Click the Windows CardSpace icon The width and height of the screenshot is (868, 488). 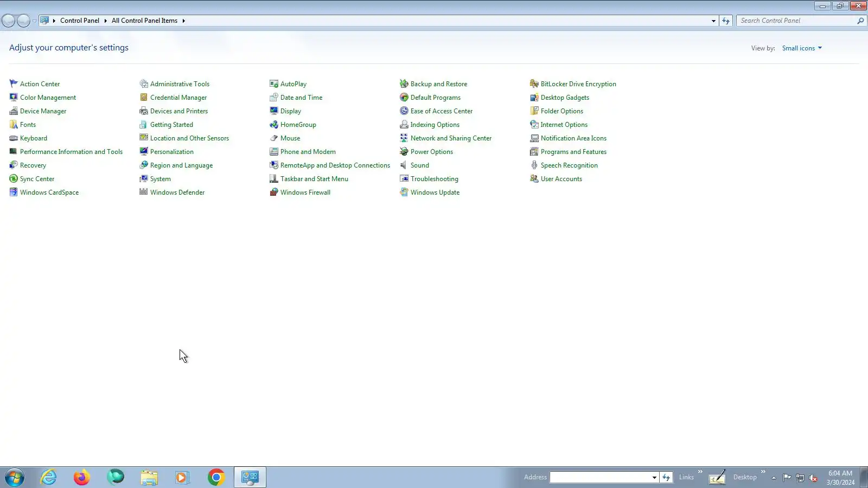[x=14, y=192]
